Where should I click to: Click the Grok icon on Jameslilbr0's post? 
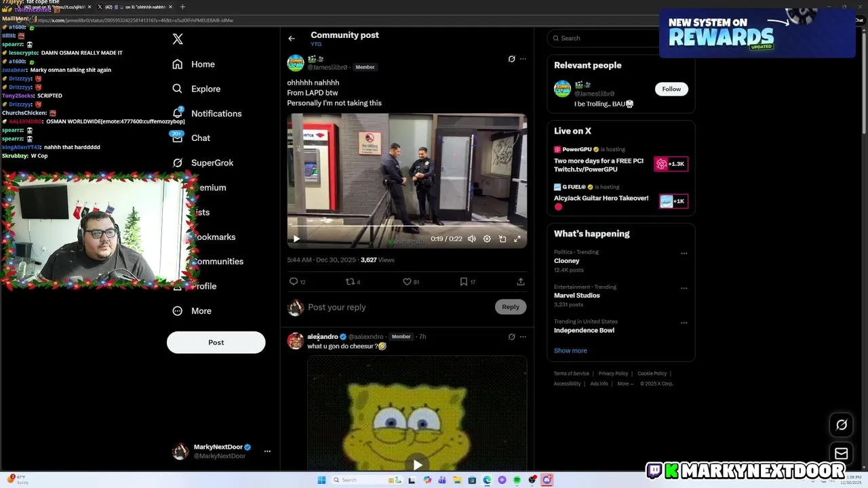pos(512,59)
